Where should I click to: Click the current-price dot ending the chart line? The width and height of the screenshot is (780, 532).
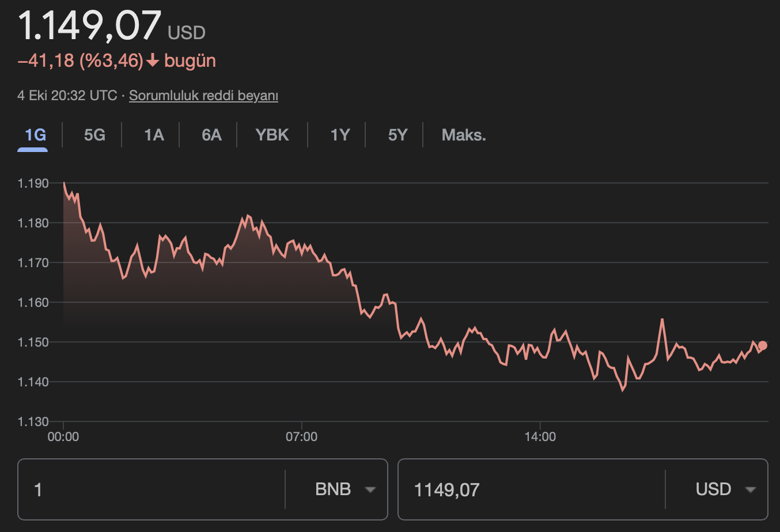[763, 345]
